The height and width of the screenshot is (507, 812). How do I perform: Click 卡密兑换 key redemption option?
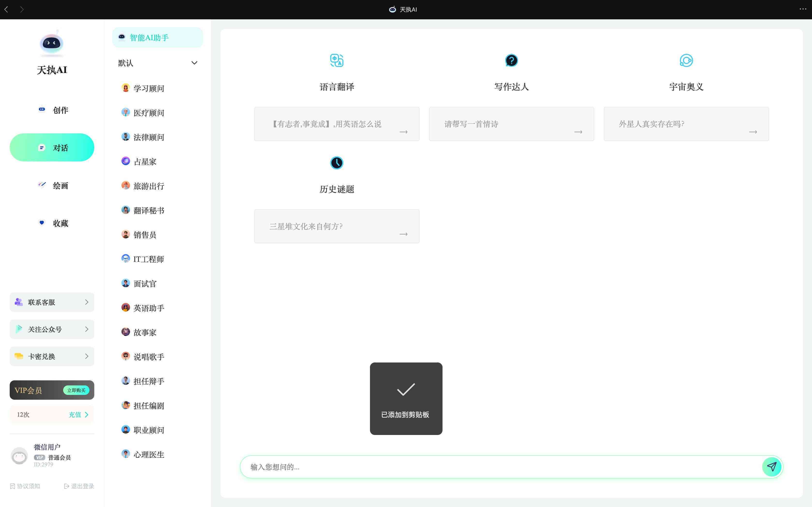click(x=52, y=356)
